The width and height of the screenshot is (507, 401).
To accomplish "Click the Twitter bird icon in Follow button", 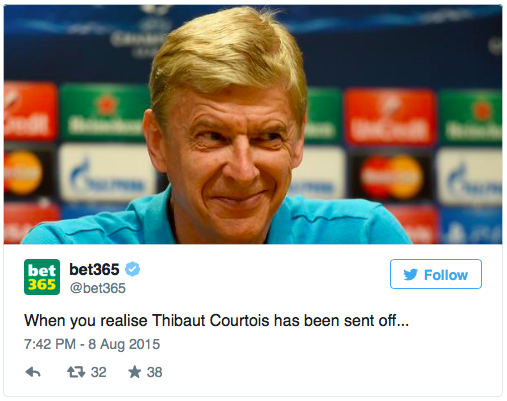I will pyautogui.click(x=410, y=275).
